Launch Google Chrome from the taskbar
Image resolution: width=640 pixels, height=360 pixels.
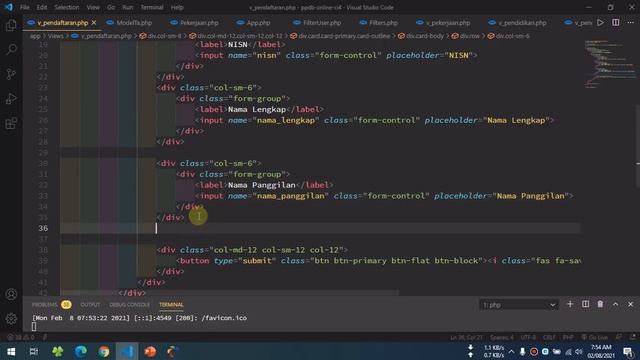[x=104, y=351]
